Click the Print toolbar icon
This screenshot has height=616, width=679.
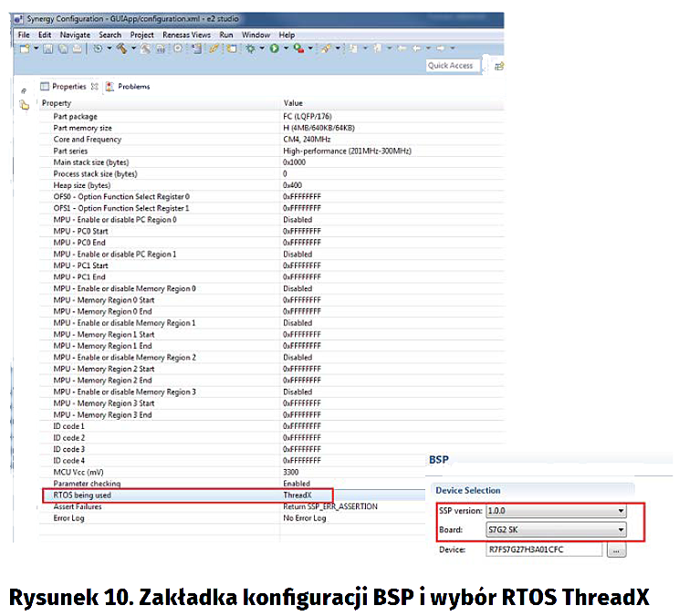click(78, 48)
